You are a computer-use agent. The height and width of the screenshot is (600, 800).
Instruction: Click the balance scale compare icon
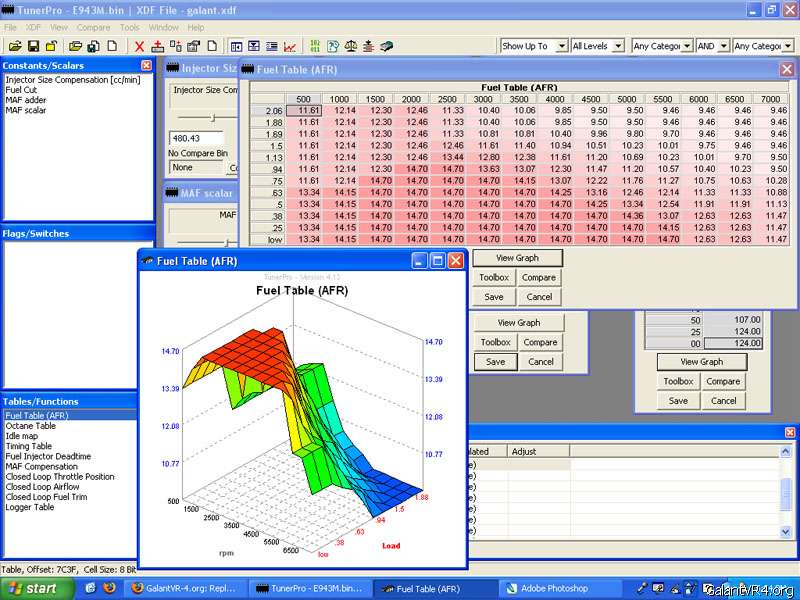[351, 46]
